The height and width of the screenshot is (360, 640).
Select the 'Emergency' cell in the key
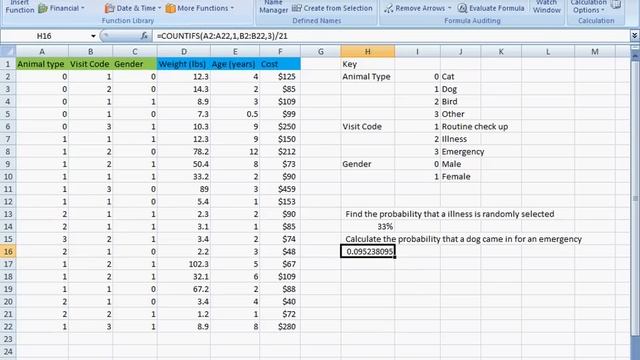tap(462, 151)
